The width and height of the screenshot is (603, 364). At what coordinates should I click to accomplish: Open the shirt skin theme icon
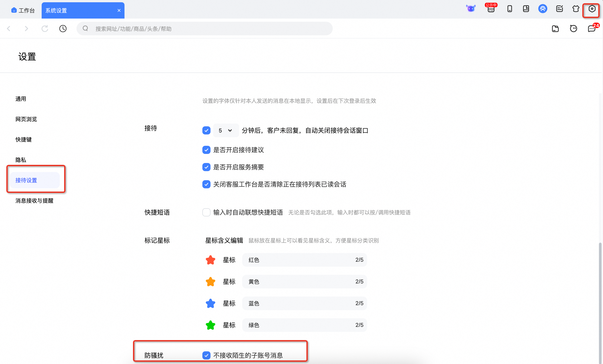576,9
